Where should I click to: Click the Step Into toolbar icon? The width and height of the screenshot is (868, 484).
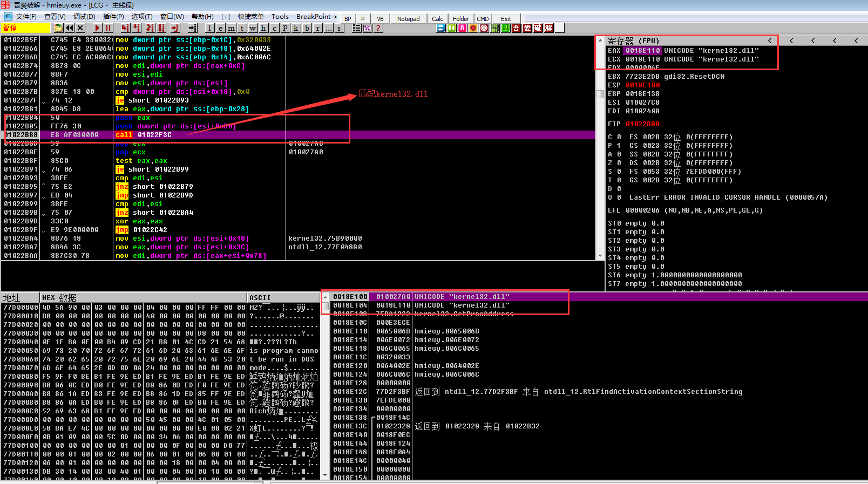[125, 28]
